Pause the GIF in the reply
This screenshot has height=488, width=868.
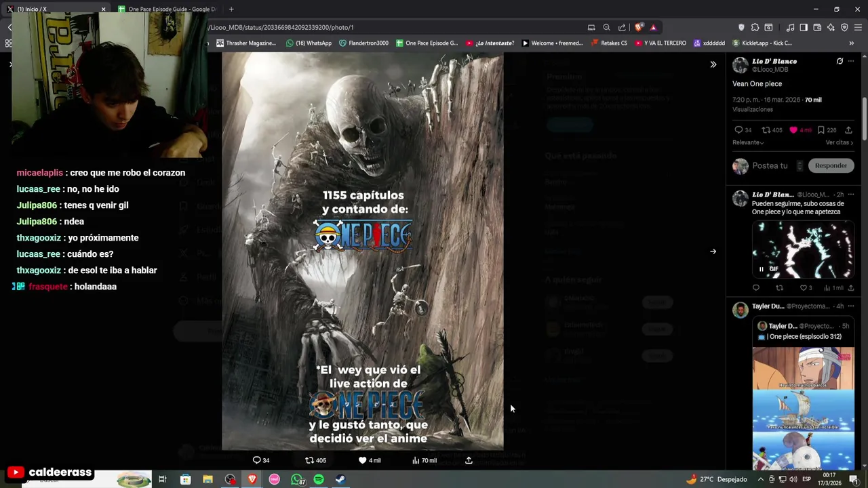click(x=761, y=269)
